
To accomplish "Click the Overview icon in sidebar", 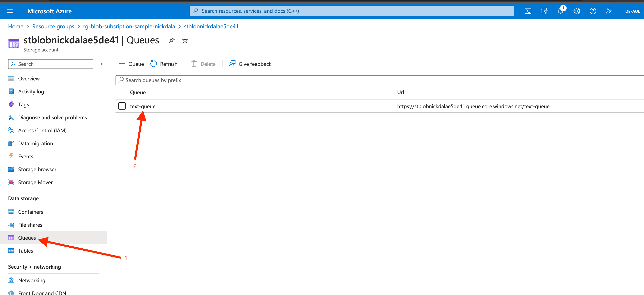I will point(11,78).
